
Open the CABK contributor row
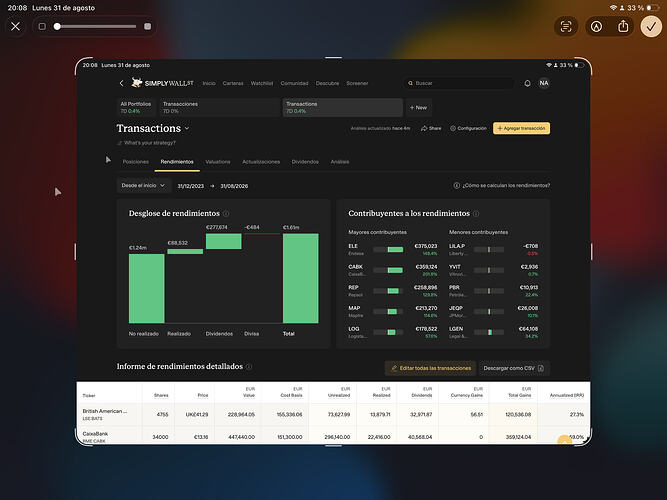pyautogui.click(x=393, y=270)
